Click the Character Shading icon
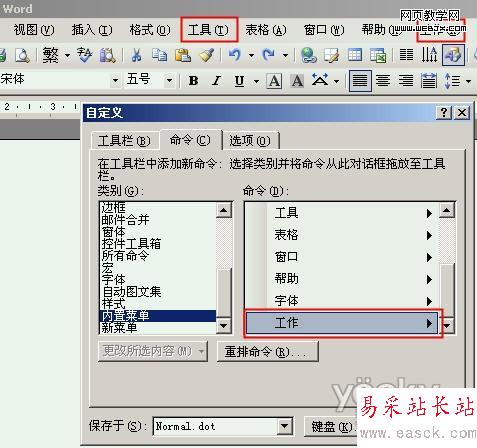 [297, 81]
